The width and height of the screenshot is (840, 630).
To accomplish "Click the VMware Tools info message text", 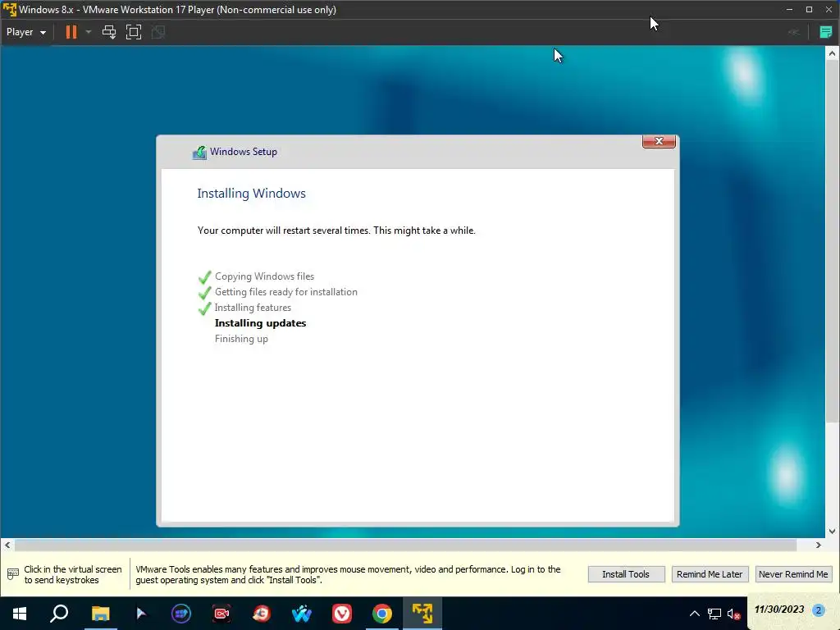I will pyautogui.click(x=348, y=574).
